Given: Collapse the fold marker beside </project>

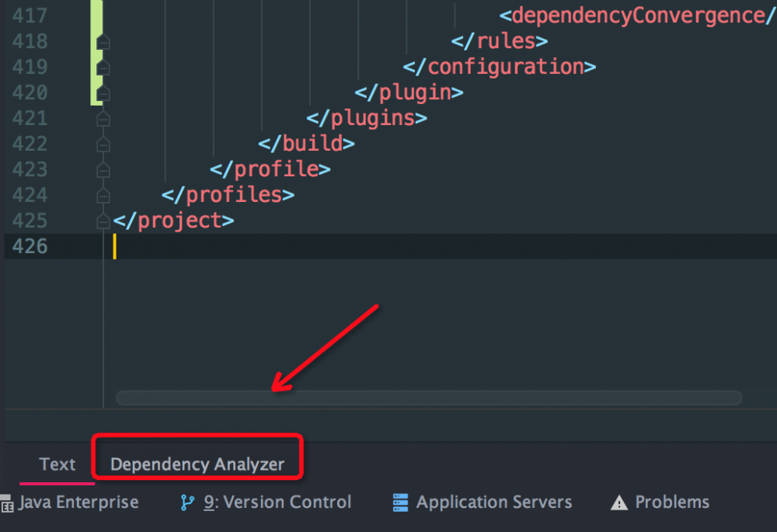Looking at the screenshot, I should [103, 221].
